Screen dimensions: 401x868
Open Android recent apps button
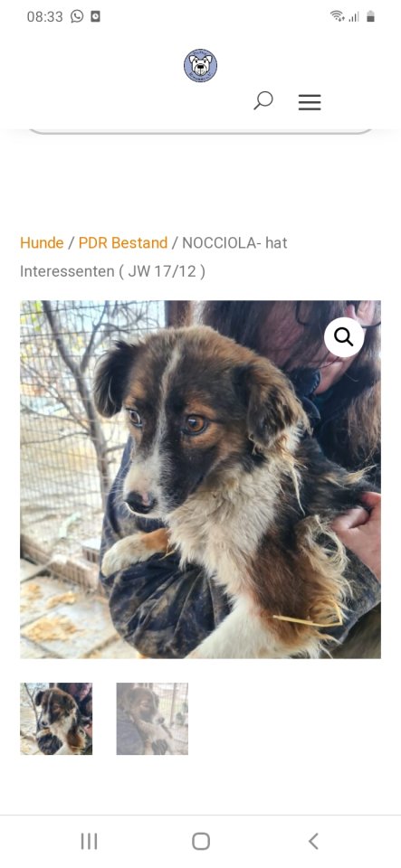(x=89, y=842)
